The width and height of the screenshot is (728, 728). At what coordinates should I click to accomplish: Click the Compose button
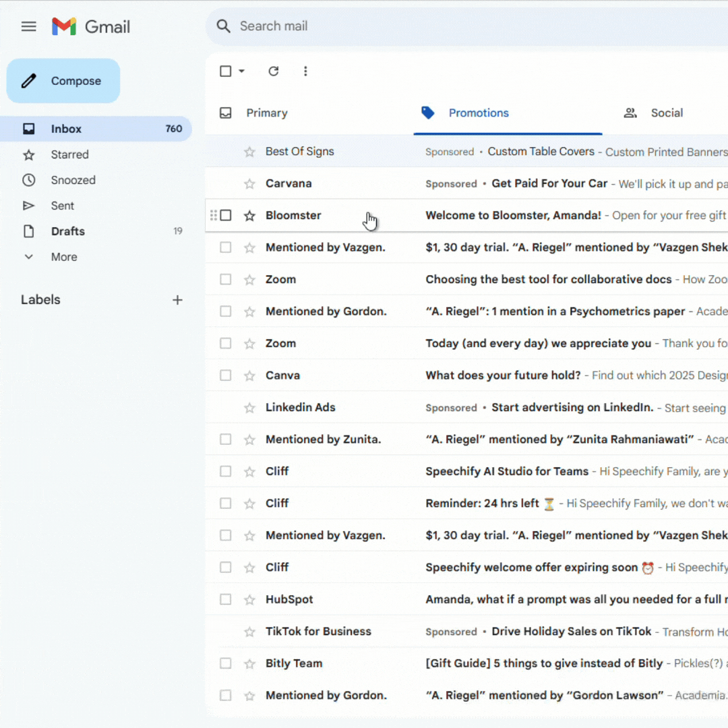coord(63,80)
